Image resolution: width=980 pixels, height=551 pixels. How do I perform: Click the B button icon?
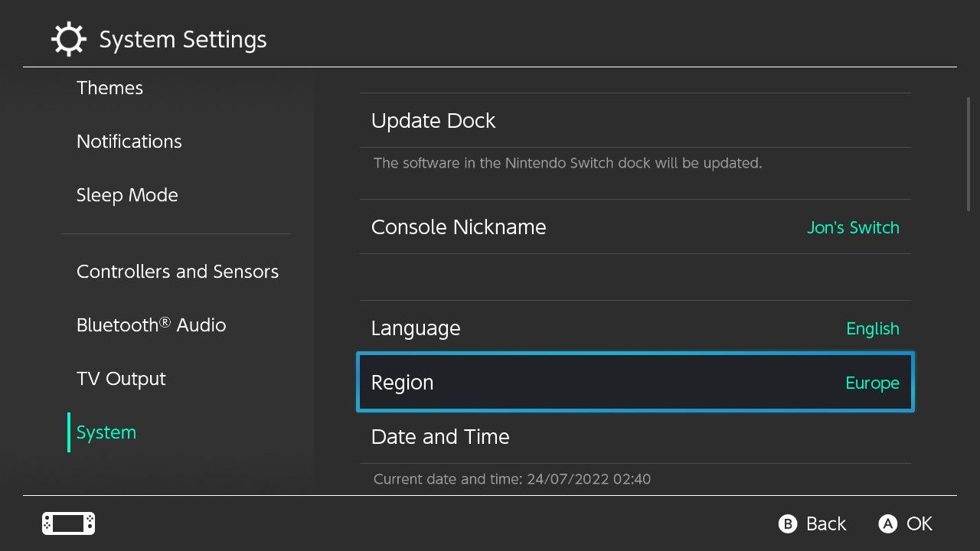(x=788, y=523)
